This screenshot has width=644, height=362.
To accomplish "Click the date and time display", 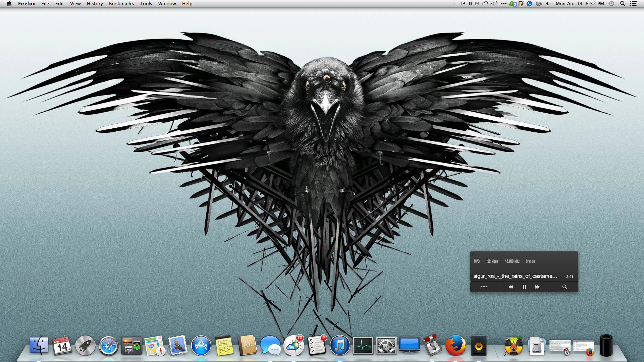I will (x=580, y=4).
